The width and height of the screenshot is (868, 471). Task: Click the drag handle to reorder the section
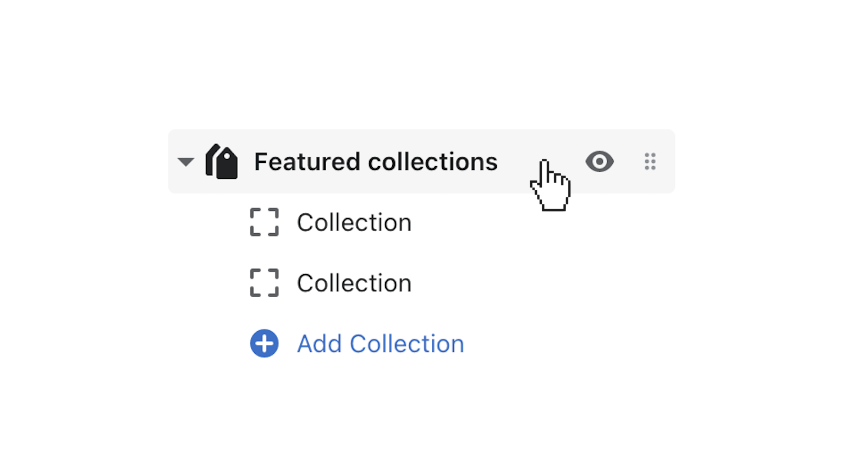click(x=650, y=161)
